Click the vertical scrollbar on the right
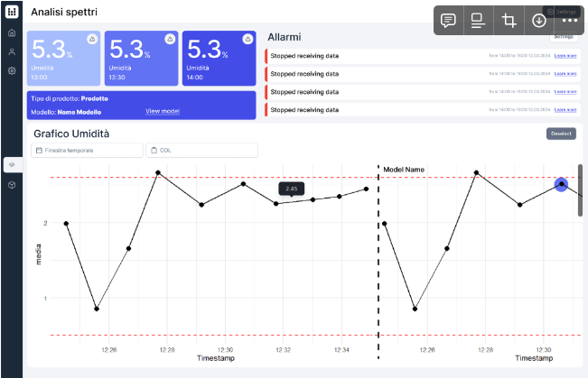Viewport: 588px width, 378px height. coord(581,189)
